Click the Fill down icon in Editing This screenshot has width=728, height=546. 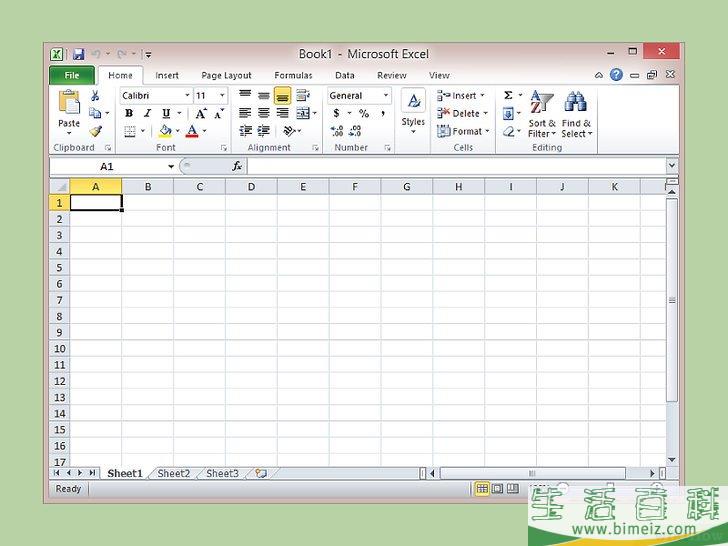pos(508,114)
